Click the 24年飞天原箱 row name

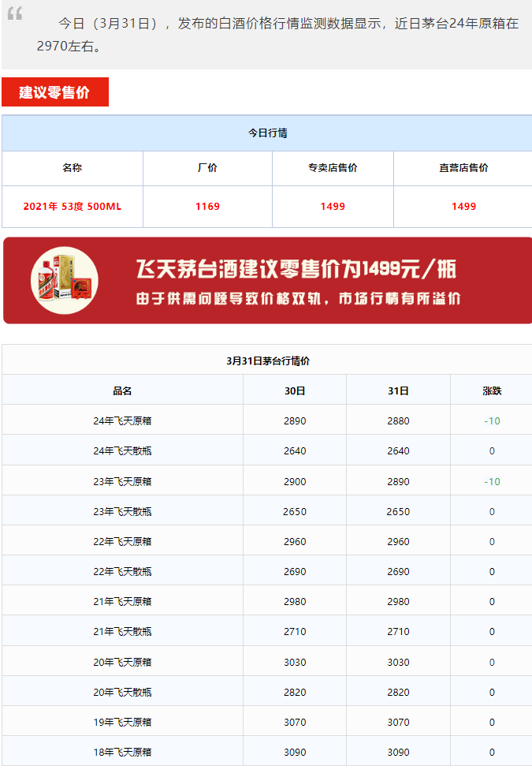click(122, 421)
